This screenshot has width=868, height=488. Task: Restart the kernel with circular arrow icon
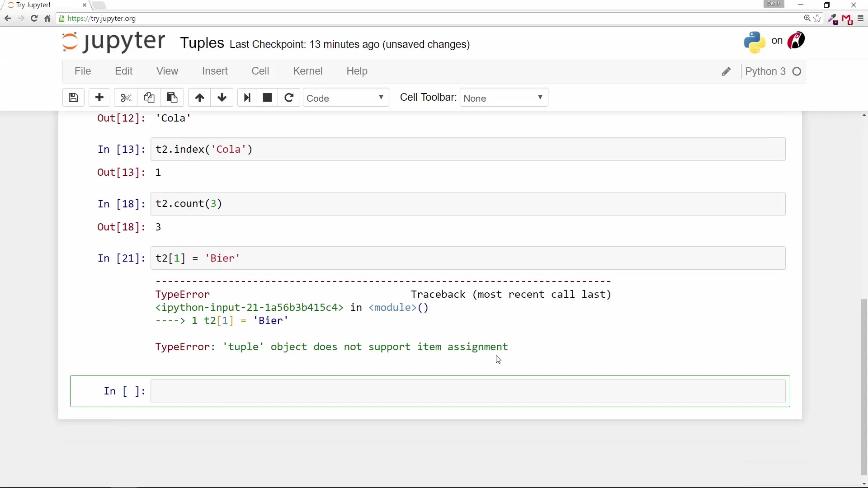pyautogui.click(x=289, y=98)
